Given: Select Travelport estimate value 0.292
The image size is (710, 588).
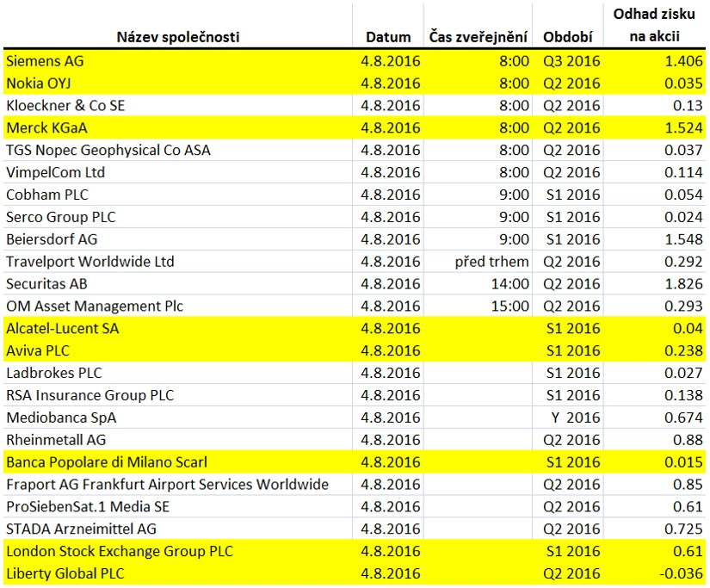Looking at the screenshot, I should pyautogui.click(x=683, y=262).
